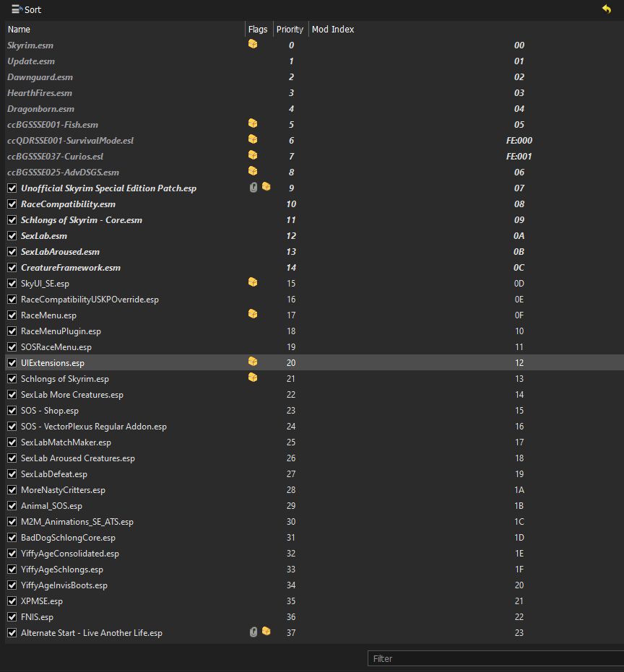The image size is (624, 672).
Task: Select the Update.esm plugin row
Action: (314, 61)
